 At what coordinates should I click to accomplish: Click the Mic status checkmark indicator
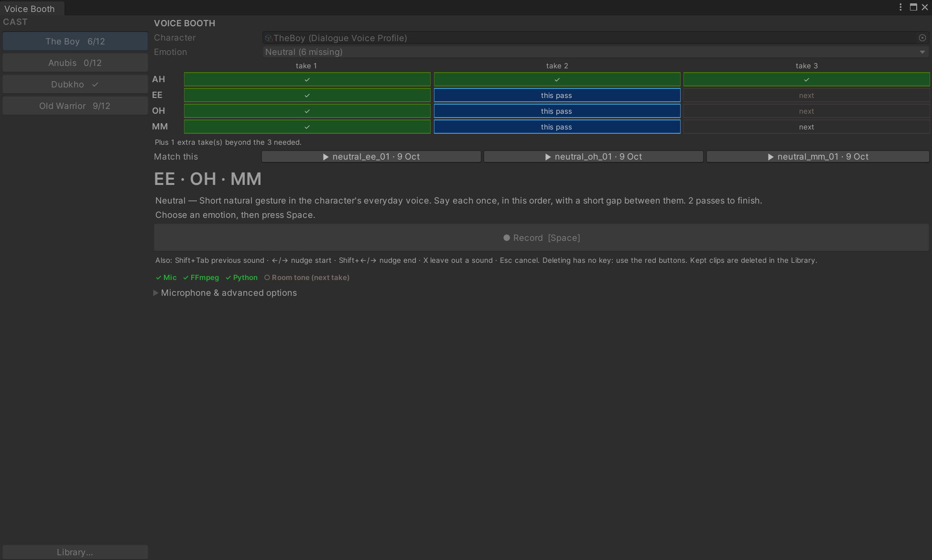pyautogui.click(x=166, y=278)
